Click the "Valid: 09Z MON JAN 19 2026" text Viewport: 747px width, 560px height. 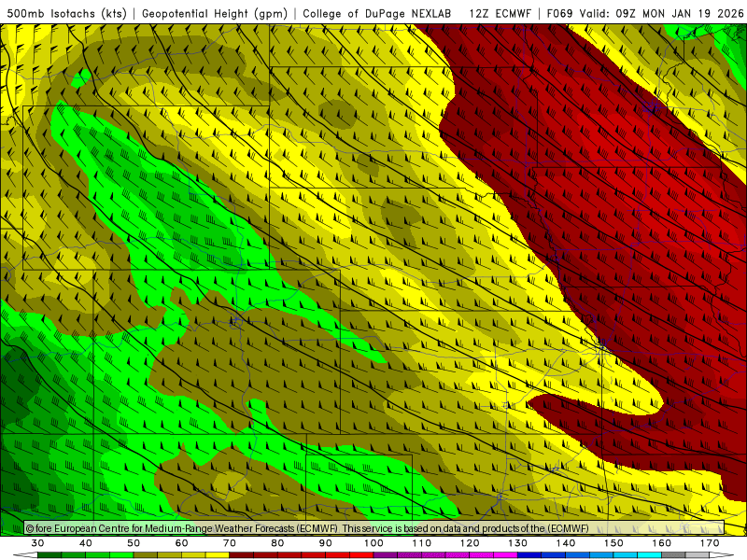(x=661, y=13)
